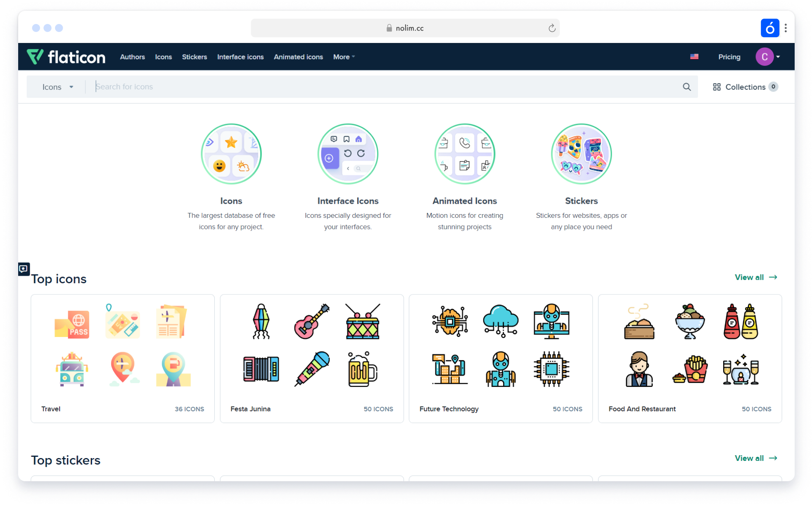The width and height of the screenshot is (812, 506).
Task: Select the camper van travel icon
Action: pos(72,369)
